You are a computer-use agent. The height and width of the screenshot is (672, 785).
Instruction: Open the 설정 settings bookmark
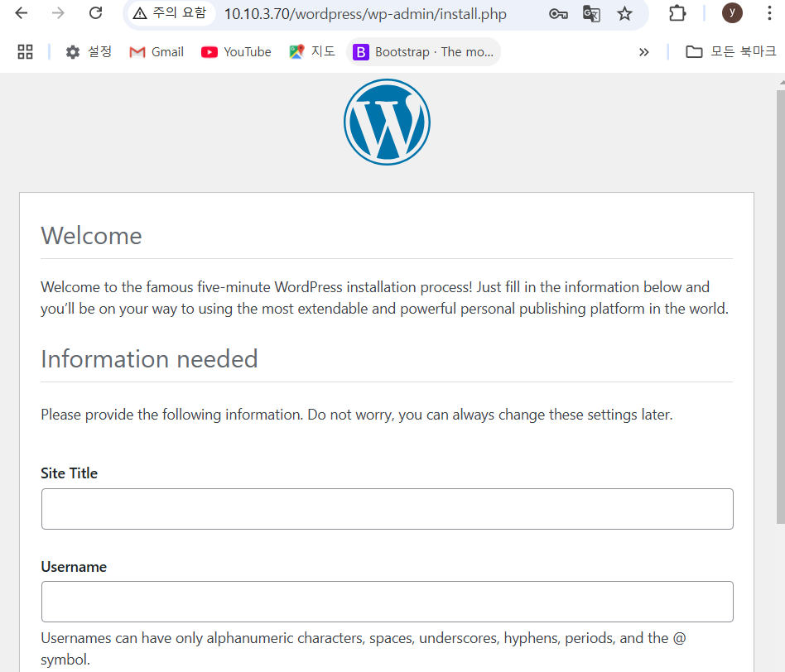pos(89,51)
